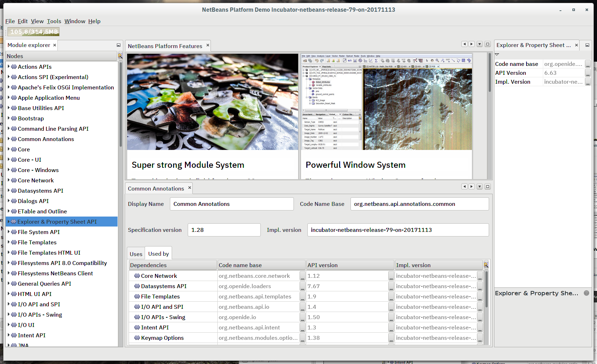Click the Specification version input field
Viewport: 597px width, 364px height.
click(224, 230)
